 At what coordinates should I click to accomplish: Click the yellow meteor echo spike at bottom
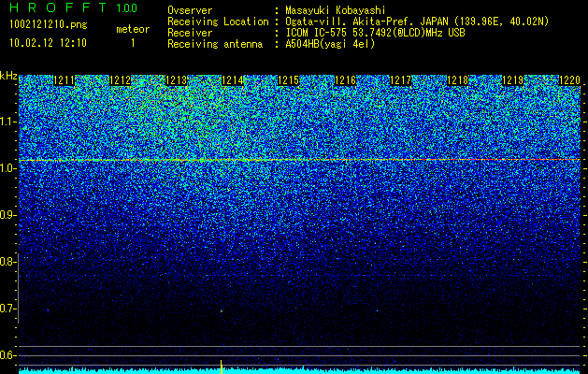click(222, 367)
